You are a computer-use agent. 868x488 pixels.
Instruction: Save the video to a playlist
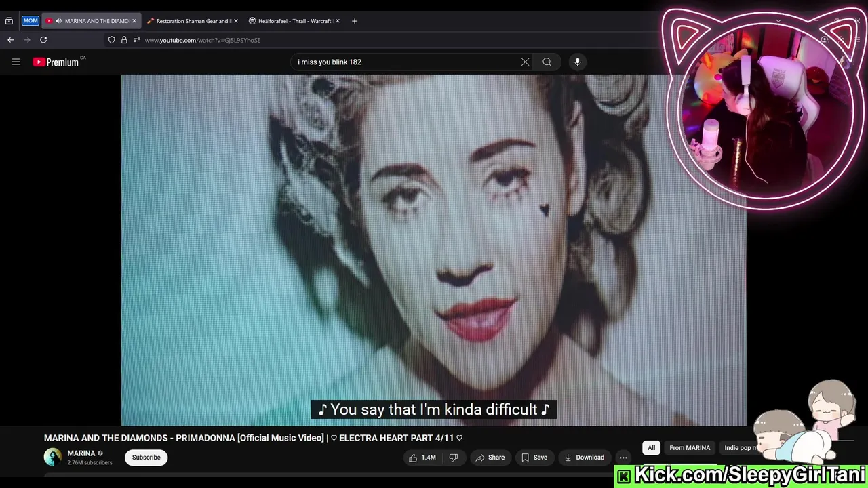(534, 457)
